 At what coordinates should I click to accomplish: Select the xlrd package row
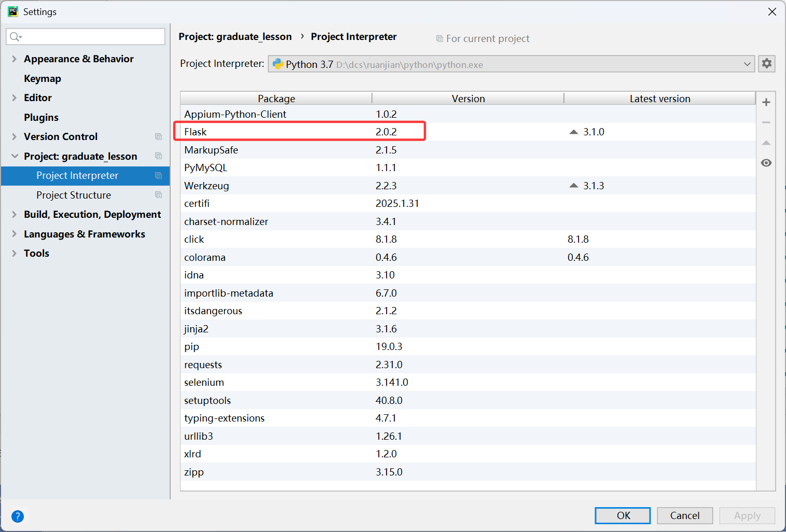point(468,454)
